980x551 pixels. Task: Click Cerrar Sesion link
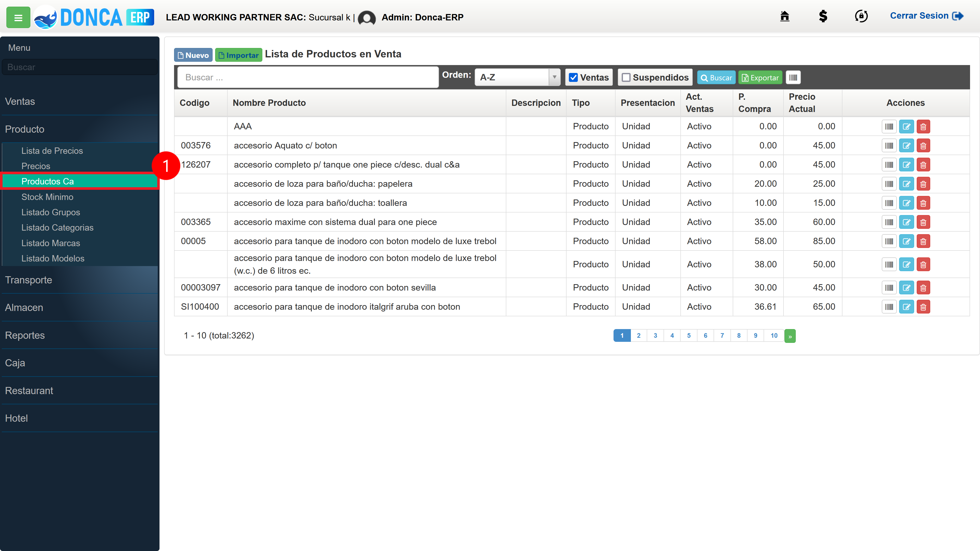[926, 16]
